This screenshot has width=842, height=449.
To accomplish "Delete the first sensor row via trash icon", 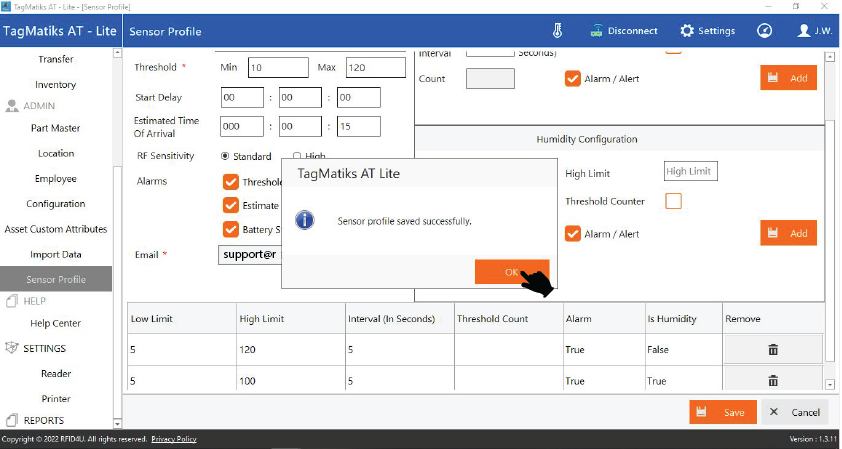I will point(772,350).
